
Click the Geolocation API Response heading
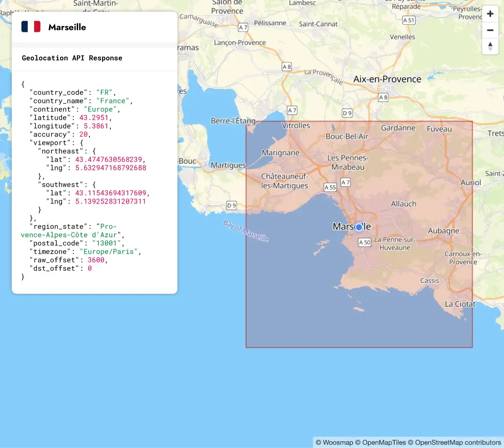pos(72,58)
